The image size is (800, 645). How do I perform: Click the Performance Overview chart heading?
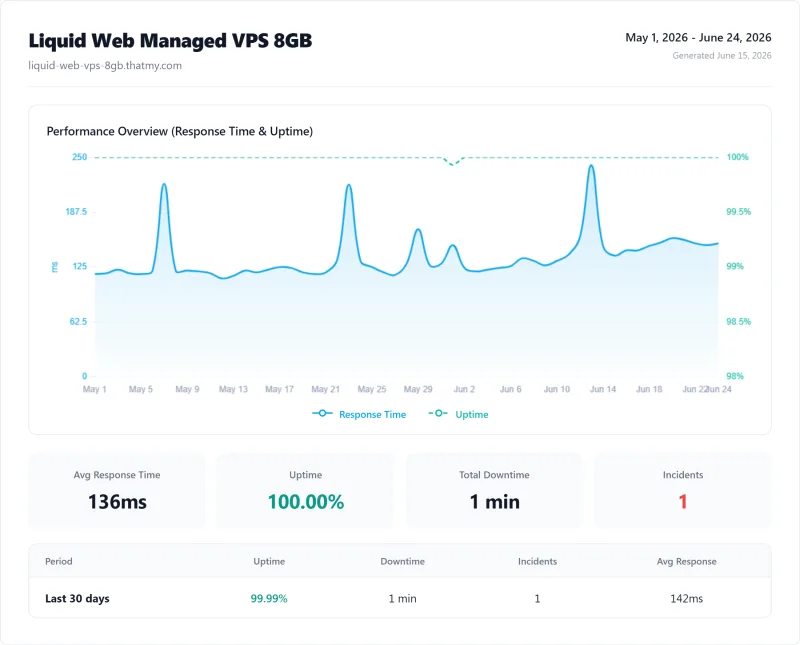point(180,131)
